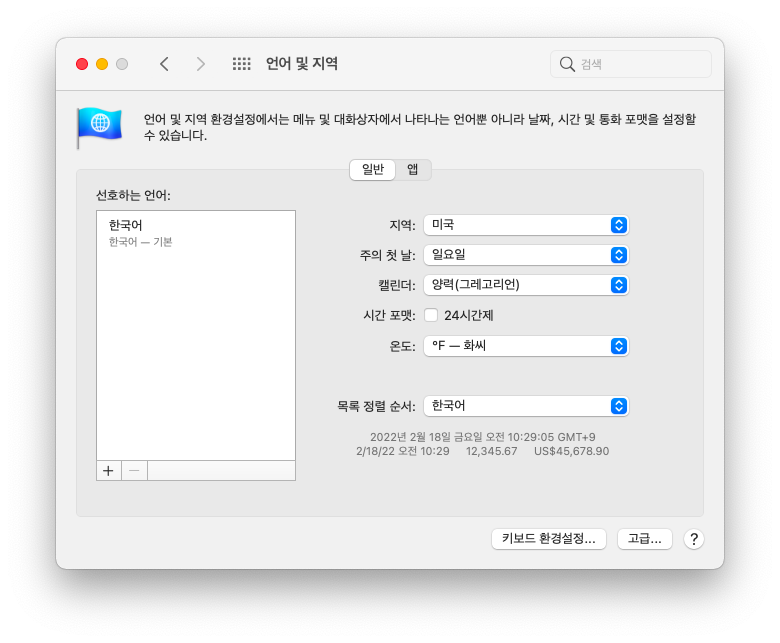The width and height of the screenshot is (780, 643).
Task: Go back with the left chevron
Action: tap(165, 64)
